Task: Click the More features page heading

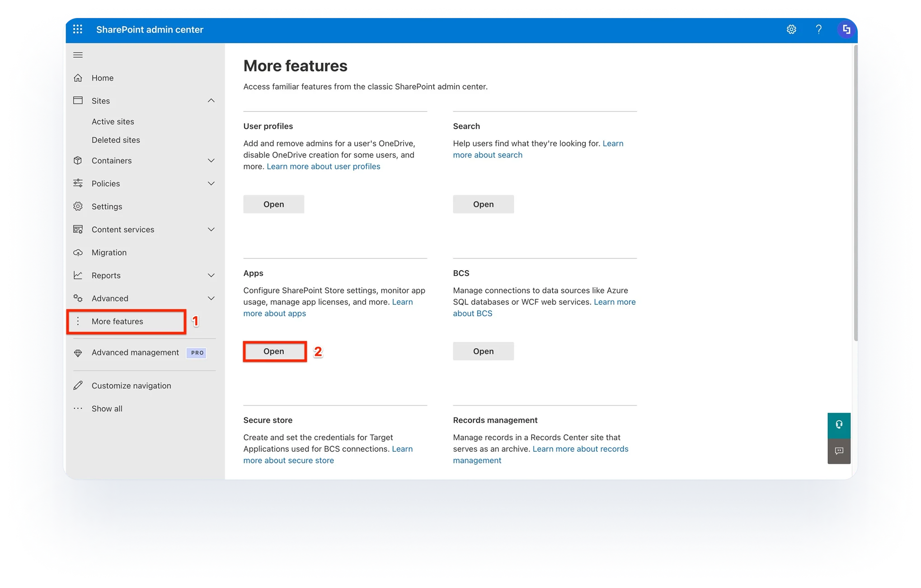Action: click(296, 66)
